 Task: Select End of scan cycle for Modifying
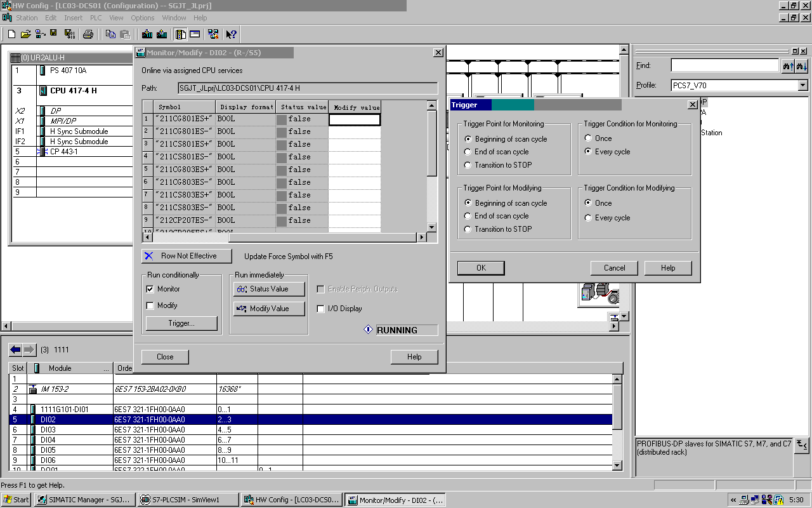pyautogui.click(x=468, y=216)
